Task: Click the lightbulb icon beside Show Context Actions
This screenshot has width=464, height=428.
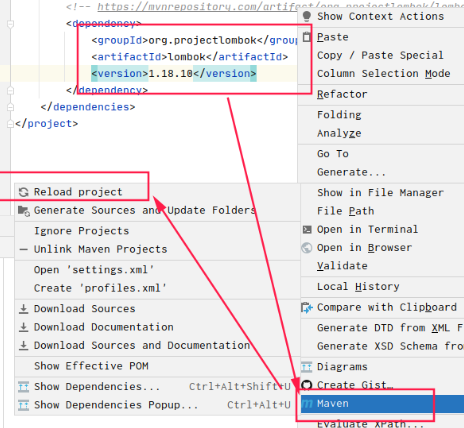Action: 307,16
